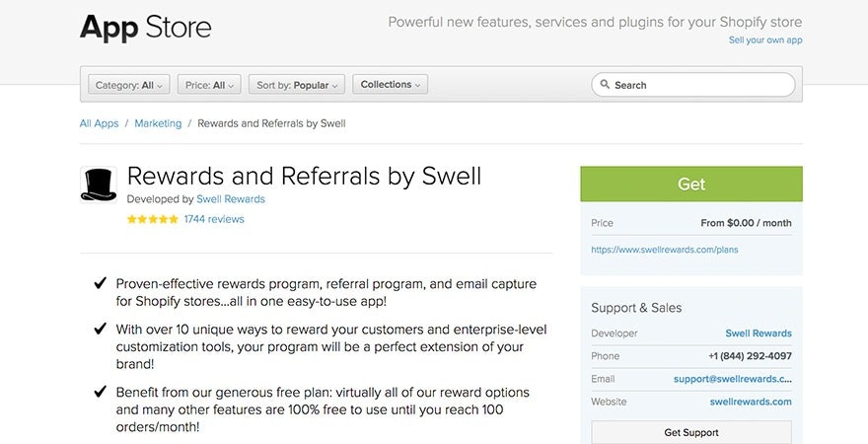Open the swellrewards.com/plans pricing link
This screenshot has height=444, width=868.
pyautogui.click(x=665, y=250)
